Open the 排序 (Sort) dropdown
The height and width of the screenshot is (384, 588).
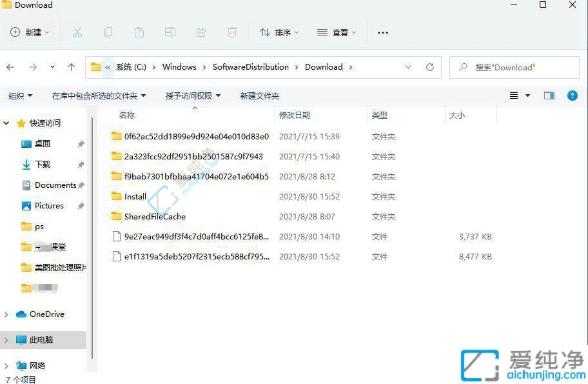point(279,32)
